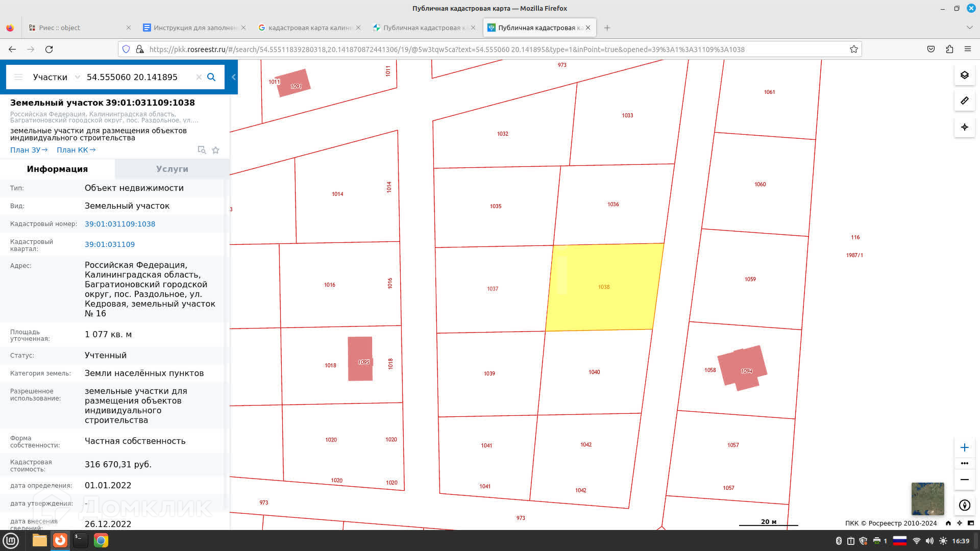Add parcel to favorites star icon
This screenshot has width=980, height=551.
click(215, 150)
